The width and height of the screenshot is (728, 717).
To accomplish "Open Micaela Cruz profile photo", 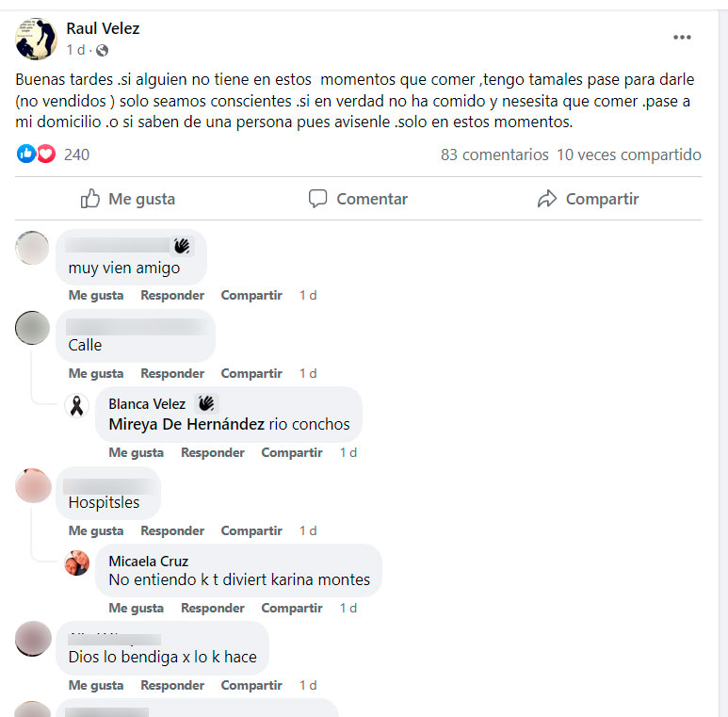I will tap(76, 562).
